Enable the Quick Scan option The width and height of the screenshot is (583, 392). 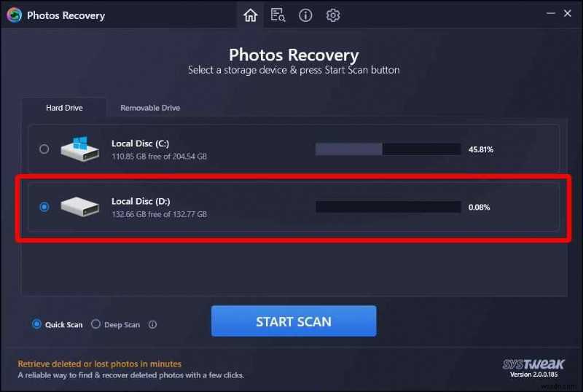(36, 324)
